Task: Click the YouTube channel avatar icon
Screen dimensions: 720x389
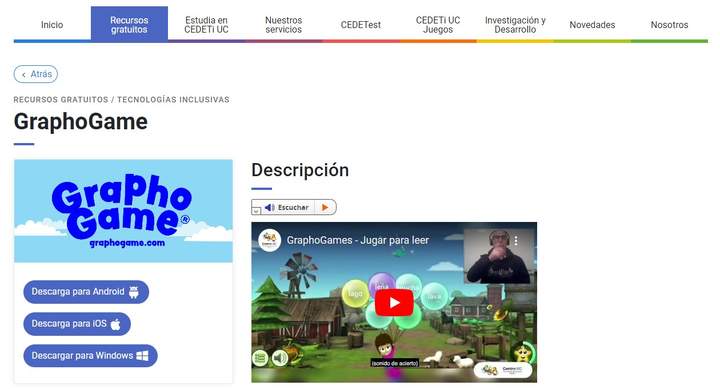Action: click(270, 240)
